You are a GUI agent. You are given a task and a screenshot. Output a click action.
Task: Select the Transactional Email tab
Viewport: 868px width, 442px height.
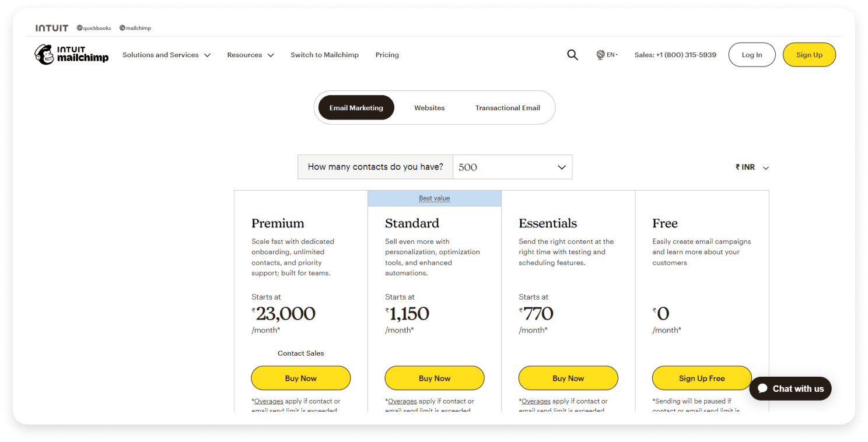507,107
